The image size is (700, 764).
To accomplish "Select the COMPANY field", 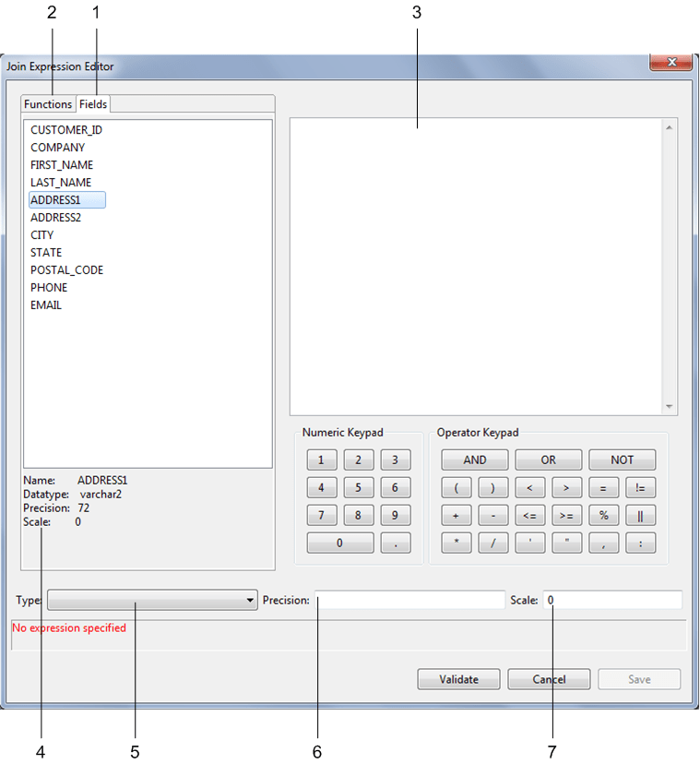I will [57, 148].
